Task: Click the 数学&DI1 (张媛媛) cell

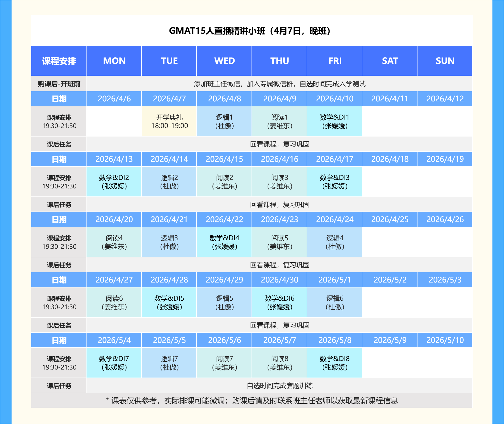Action: tap(335, 121)
